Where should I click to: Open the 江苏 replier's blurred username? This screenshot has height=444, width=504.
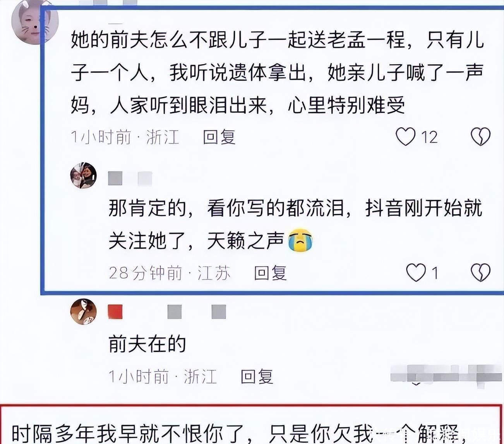tap(130, 179)
